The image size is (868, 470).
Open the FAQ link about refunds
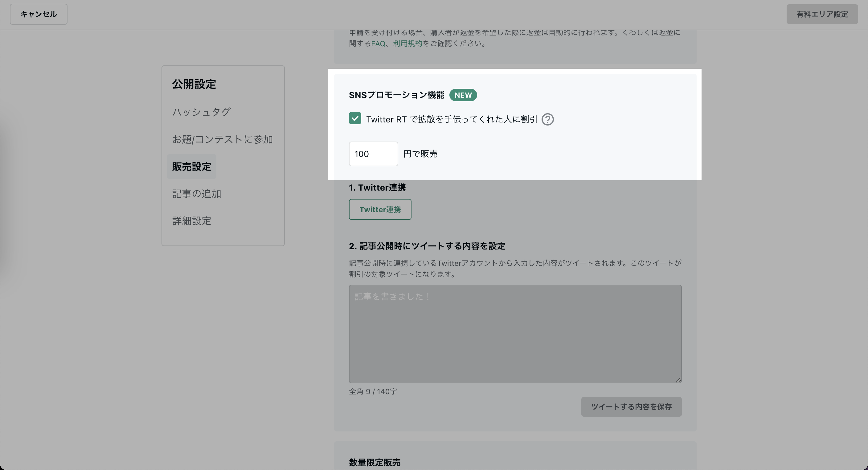click(378, 43)
